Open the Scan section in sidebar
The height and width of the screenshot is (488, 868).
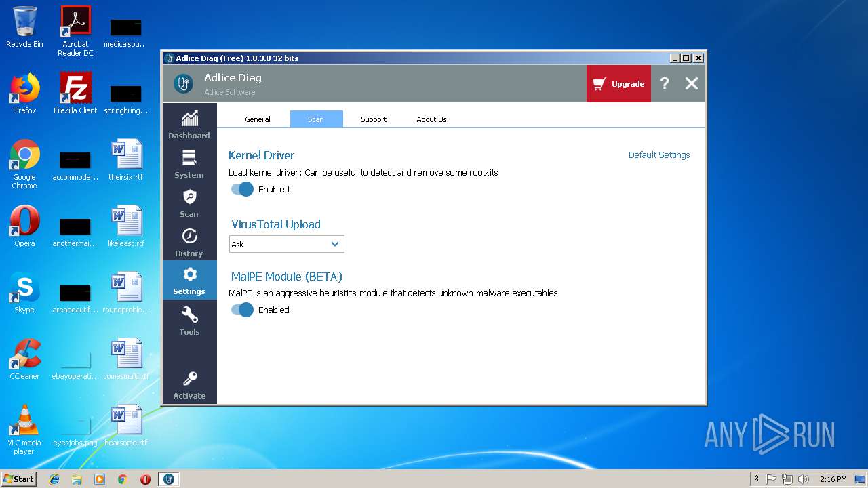(x=189, y=203)
